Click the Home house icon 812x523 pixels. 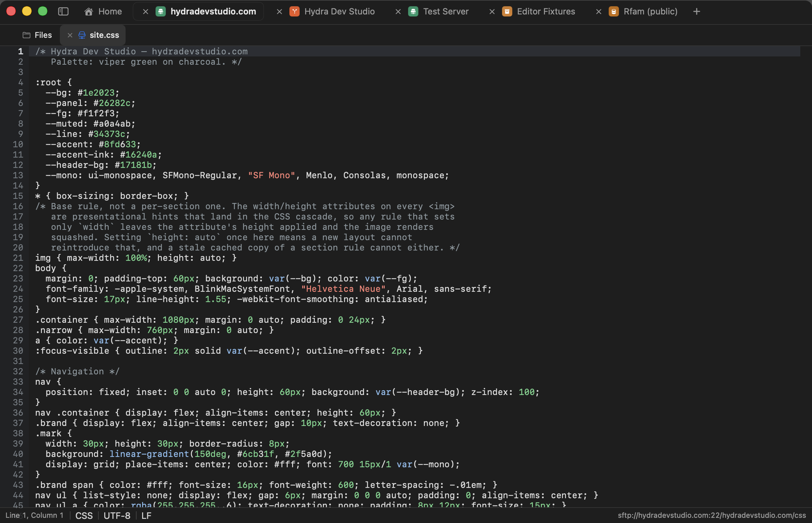pyautogui.click(x=89, y=11)
